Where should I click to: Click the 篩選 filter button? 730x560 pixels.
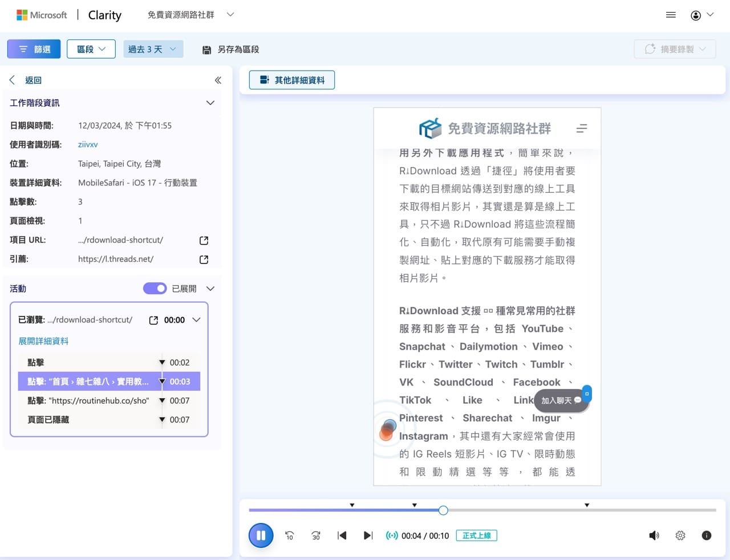pyautogui.click(x=35, y=49)
